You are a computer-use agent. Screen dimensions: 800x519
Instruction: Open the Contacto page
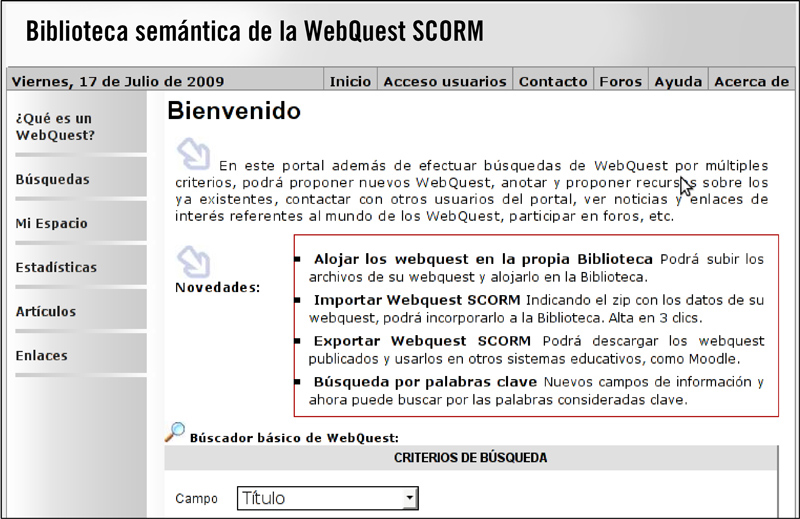tap(553, 81)
